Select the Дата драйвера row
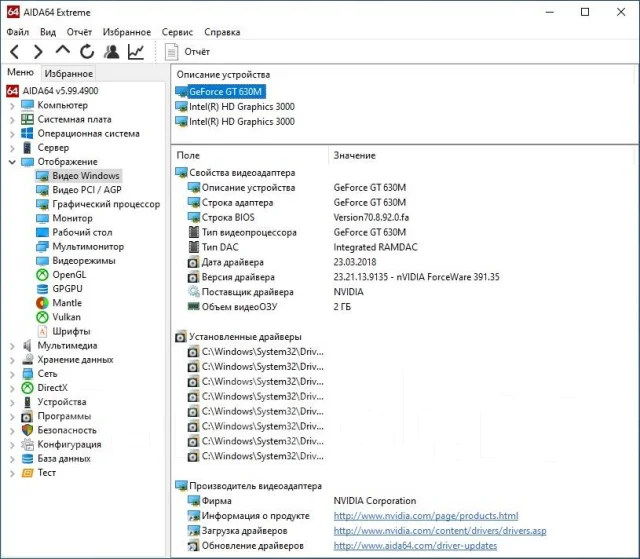The image size is (640, 559). pyautogui.click(x=282, y=262)
